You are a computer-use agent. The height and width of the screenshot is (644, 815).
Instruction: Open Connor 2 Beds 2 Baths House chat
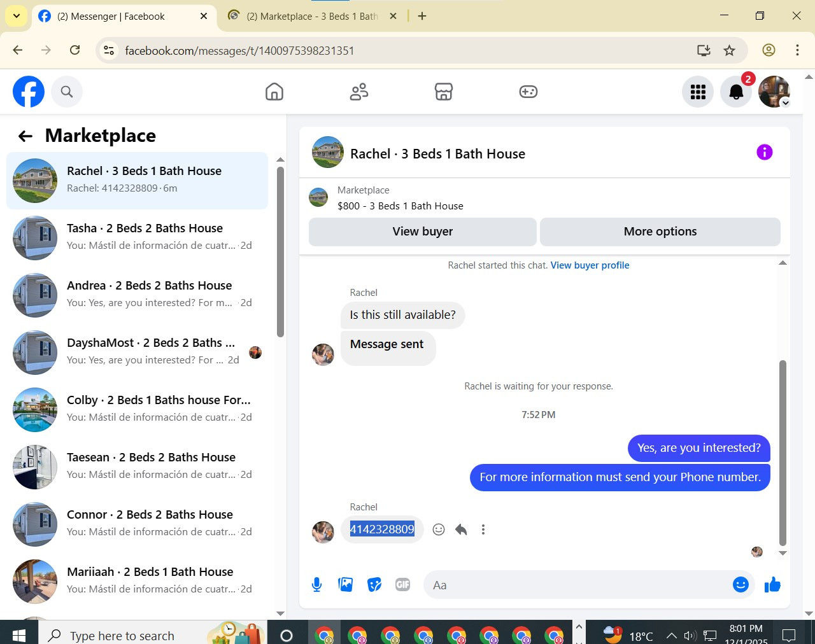(x=137, y=524)
